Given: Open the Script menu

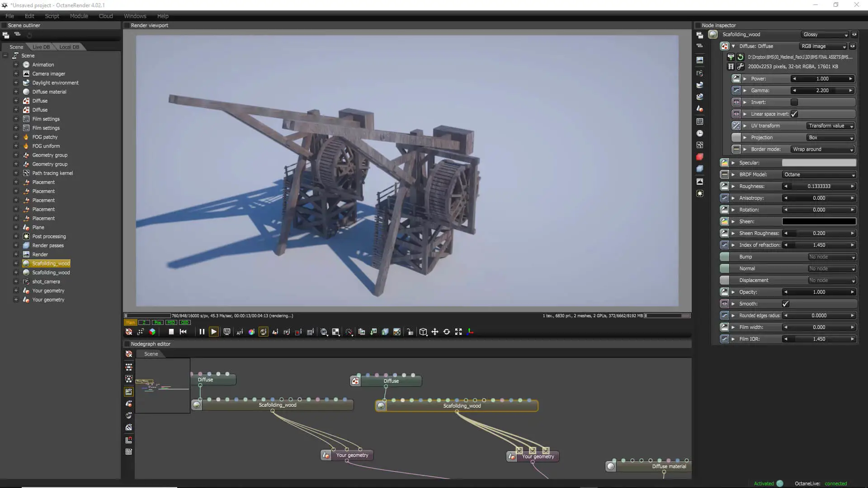Looking at the screenshot, I should pyautogui.click(x=52, y=16).
